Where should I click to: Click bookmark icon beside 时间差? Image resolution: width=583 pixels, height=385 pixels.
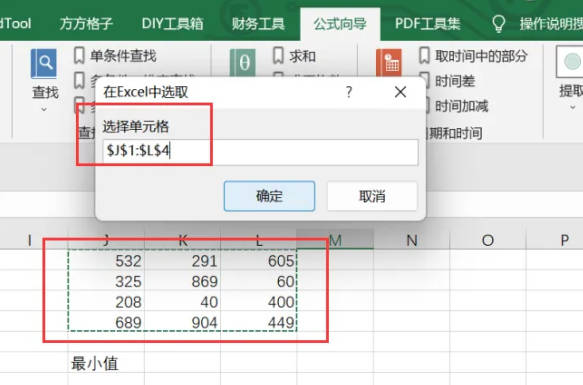coord(426,80)
